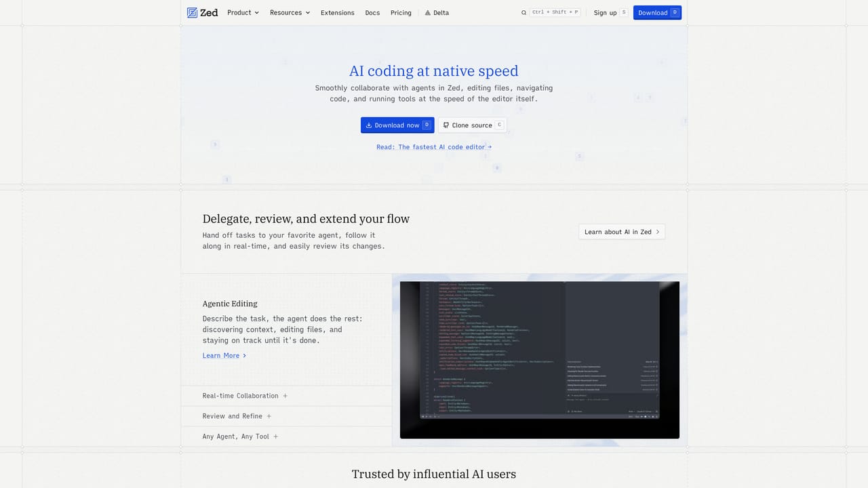Go to the Extensions page
This screenshot has height=488, width=868.
coord(338,13)
